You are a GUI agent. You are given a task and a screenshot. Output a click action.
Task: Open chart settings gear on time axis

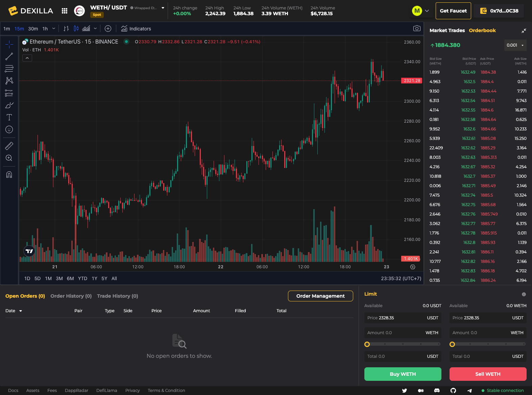point(413,267)
